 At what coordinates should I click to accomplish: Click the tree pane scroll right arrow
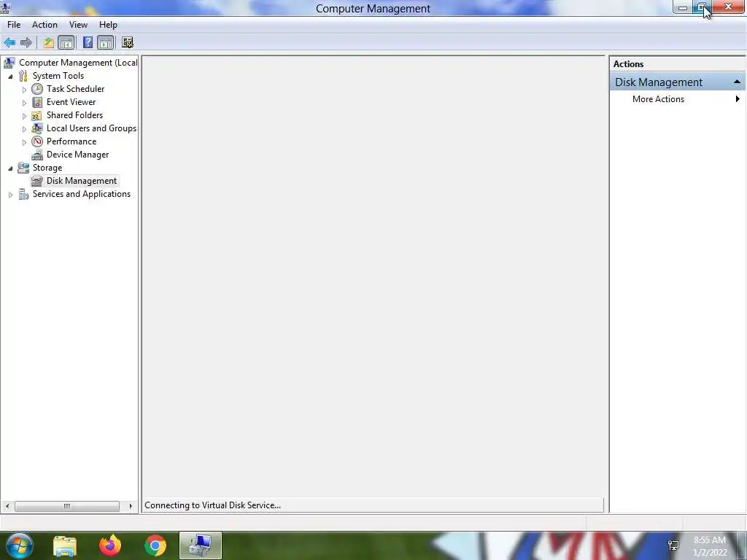coord(131,506)
